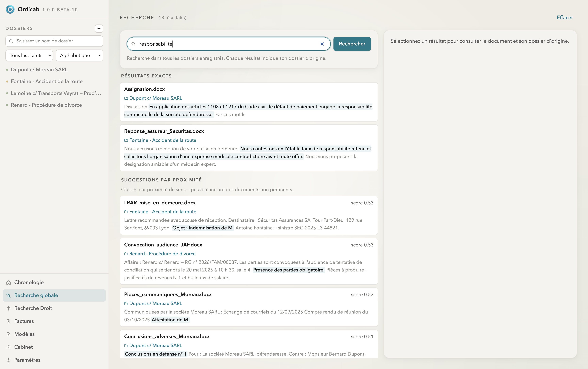
Task: Open Chronologie view
Action: tap(54, 282)
